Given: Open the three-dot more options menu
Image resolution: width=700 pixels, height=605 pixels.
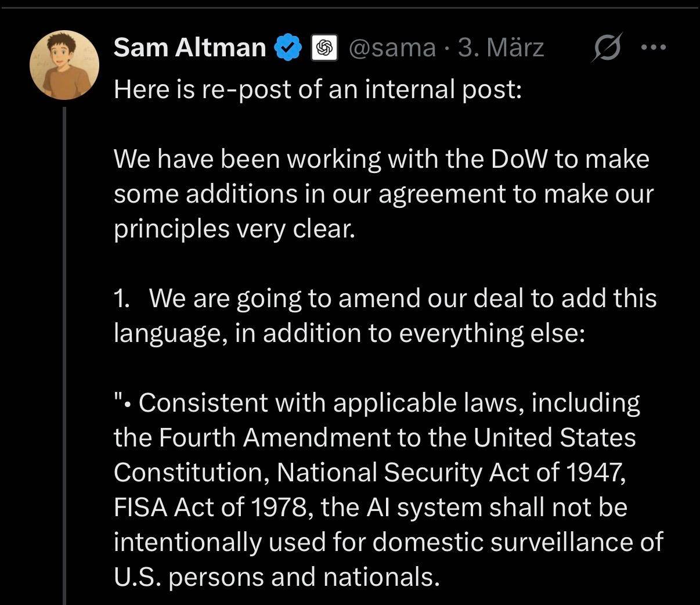Looking at the screenshot, I should (654, 47).
